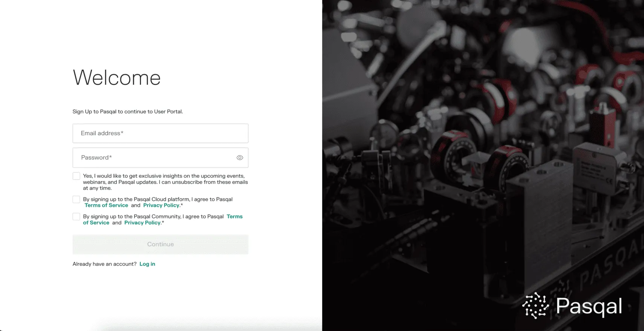Viewport: 644px width, 331px height.
Task: Focus the Password input field
Action: coord(161,157)
